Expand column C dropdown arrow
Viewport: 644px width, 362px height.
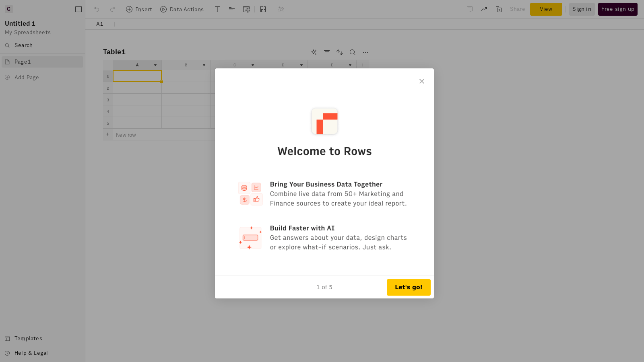tap(253, 65)
